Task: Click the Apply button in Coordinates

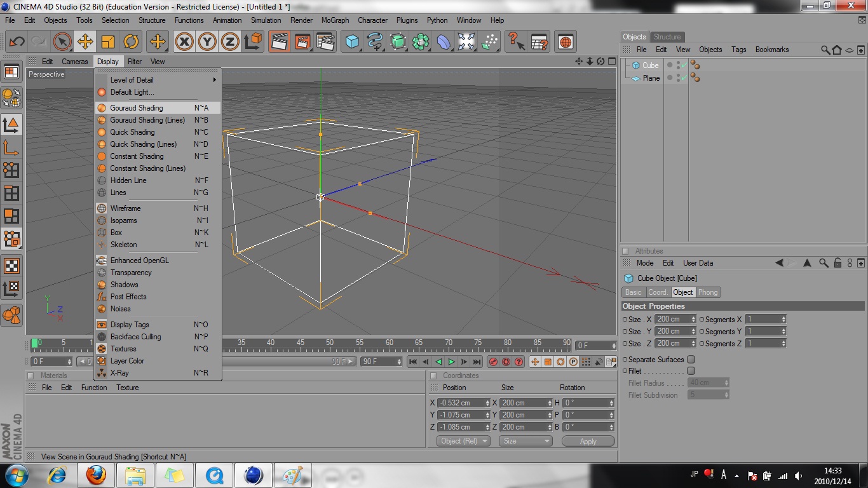Action: (588, 441)
